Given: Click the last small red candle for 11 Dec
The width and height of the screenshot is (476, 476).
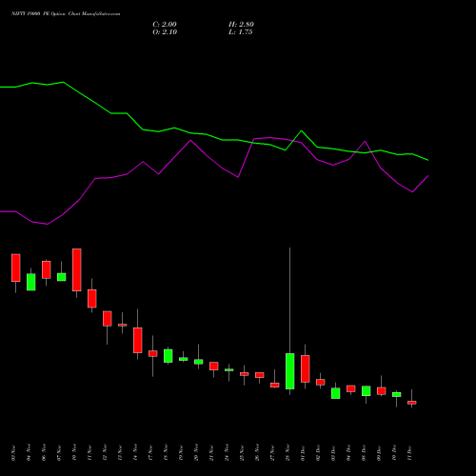Looking at the screenshot, I should [412, 403].
